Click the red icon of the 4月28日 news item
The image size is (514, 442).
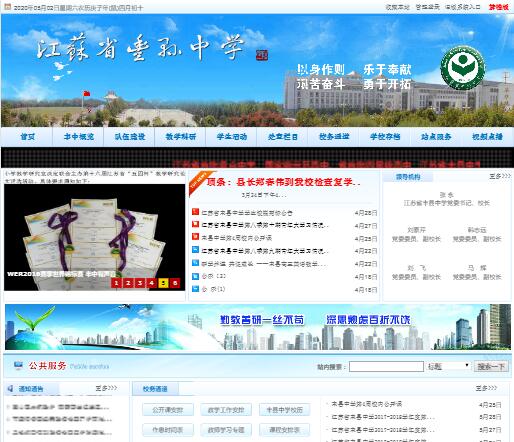click(195, 212)
